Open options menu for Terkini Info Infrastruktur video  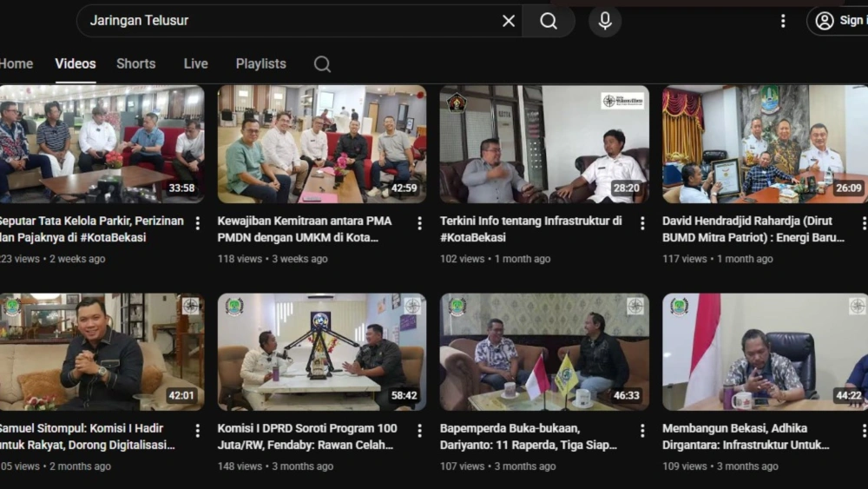pyautogui.click(x=642, y=223)
